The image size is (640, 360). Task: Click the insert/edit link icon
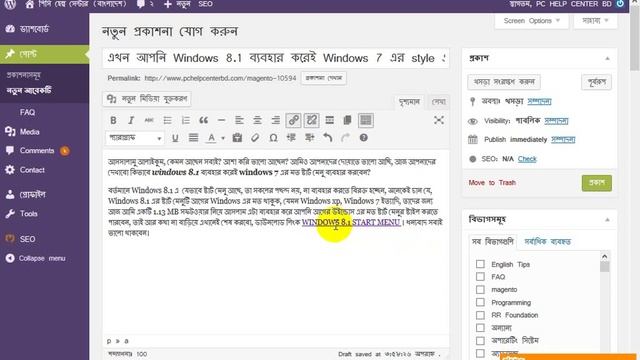pyautogui.click(x=293, y=120)
